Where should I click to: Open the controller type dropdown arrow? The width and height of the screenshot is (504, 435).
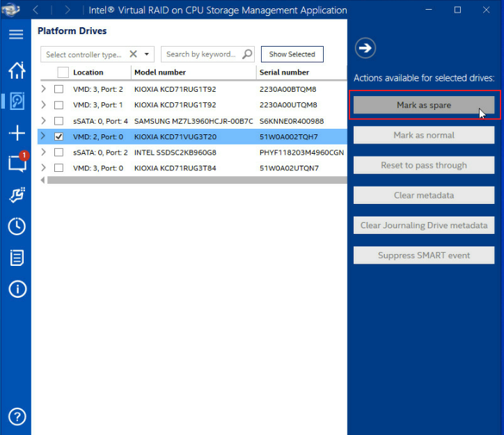[147, 54]
